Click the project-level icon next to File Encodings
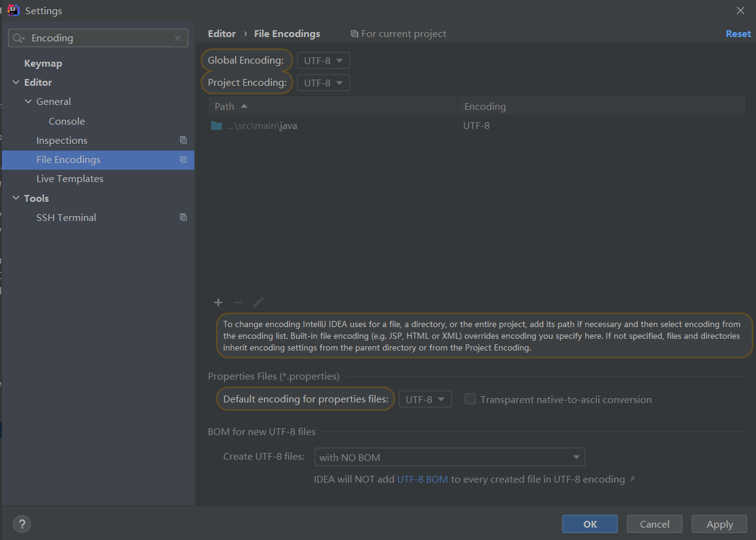This screenshot has width=756, height=540. coord(183,159)
